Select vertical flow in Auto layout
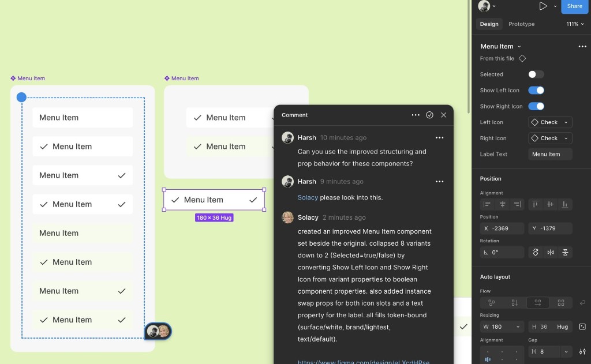Viewport: 591px width, 364px height. tap(514, 302)
